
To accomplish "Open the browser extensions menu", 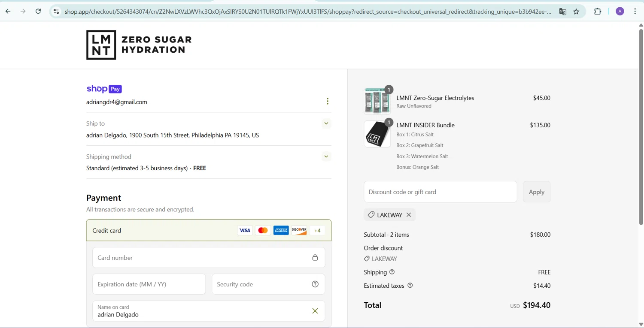I will pos(598,12).
